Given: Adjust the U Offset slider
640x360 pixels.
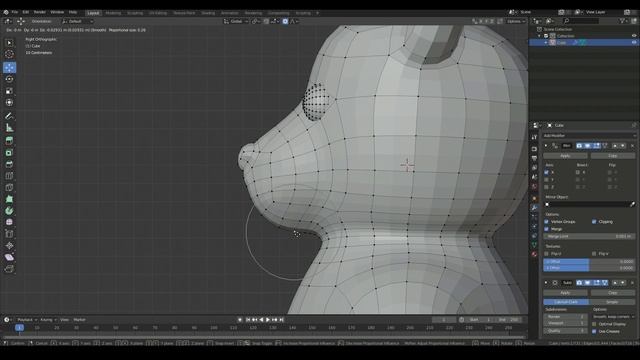Looking at the screenshot, I should 589,262.
